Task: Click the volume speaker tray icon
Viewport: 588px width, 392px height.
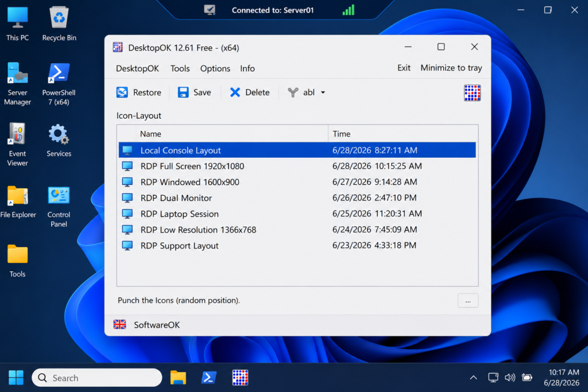Action: click(x=510, y=378)
